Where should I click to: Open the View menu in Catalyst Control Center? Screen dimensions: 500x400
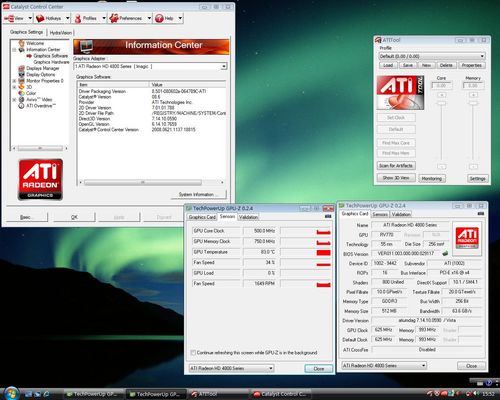(x=14, y=18)
